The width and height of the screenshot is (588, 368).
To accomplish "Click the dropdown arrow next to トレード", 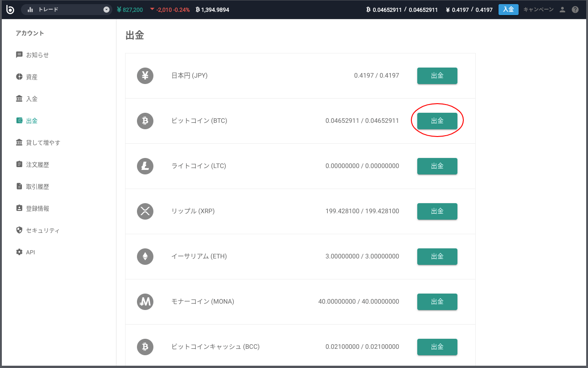I will coord(106,10).
